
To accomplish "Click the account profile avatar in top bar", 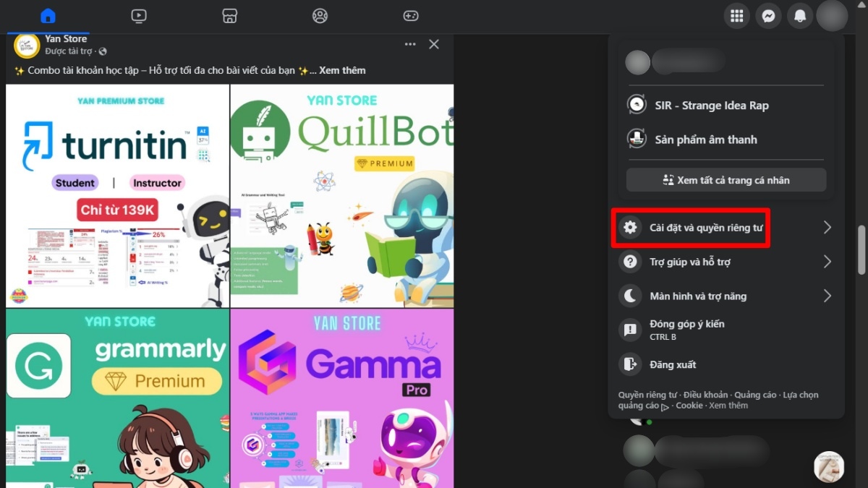I will 832,16.
